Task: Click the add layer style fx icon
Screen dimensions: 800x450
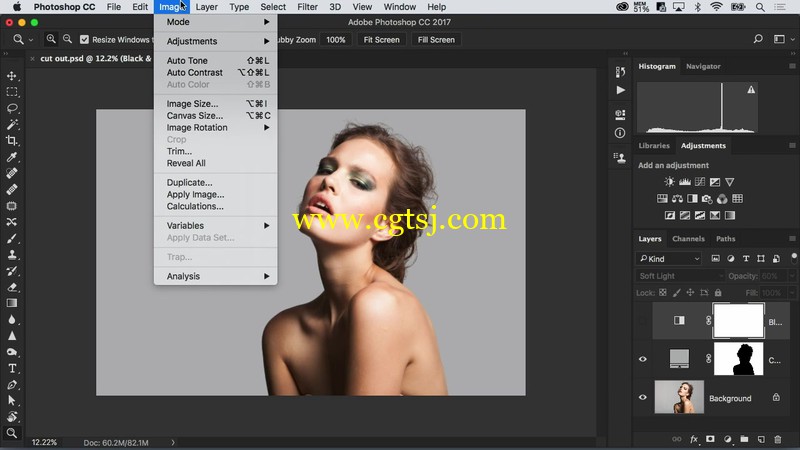Action: point(694,439)
